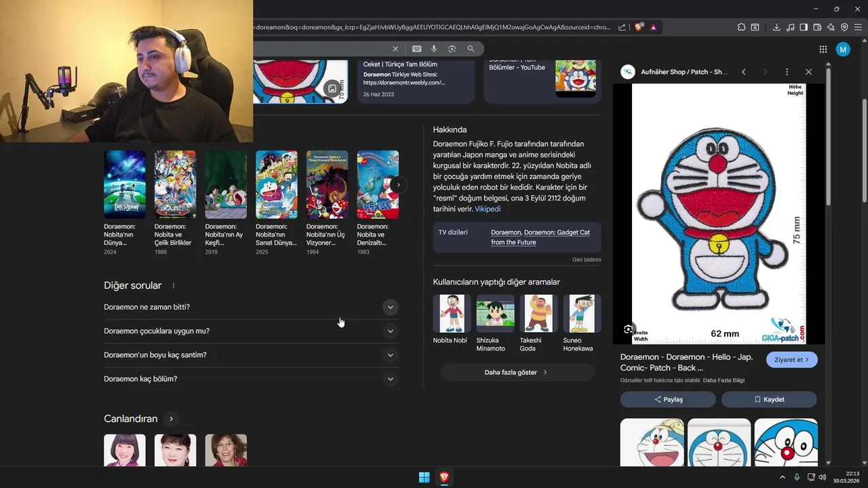The image size is (868, 488).
Task: Open the browser downloads panel
Action: [776, 27]
